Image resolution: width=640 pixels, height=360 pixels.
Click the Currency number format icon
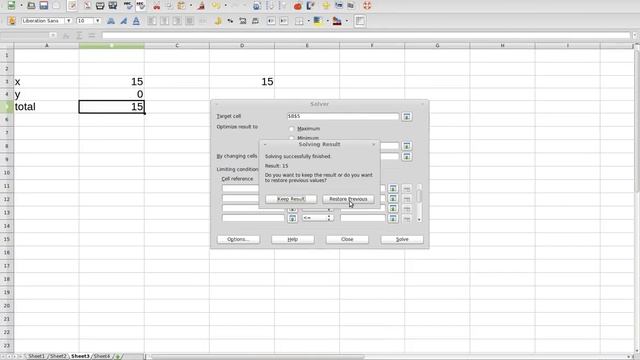pos(218,21)
